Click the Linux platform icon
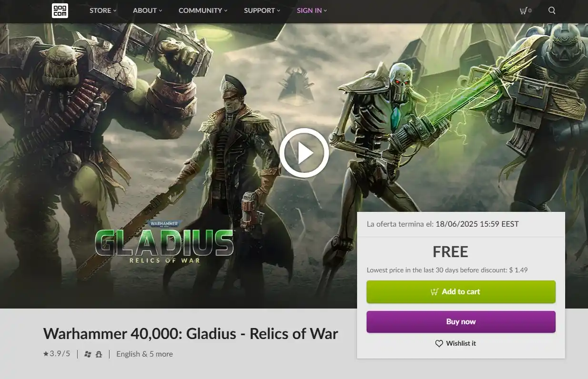This screenshot has width=588, height=379. [99, 354]
